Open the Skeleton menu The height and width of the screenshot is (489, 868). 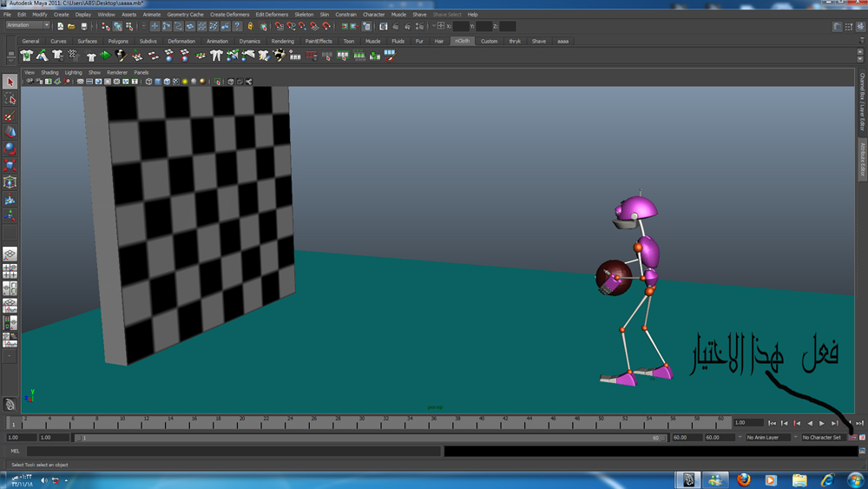(304, 15)
